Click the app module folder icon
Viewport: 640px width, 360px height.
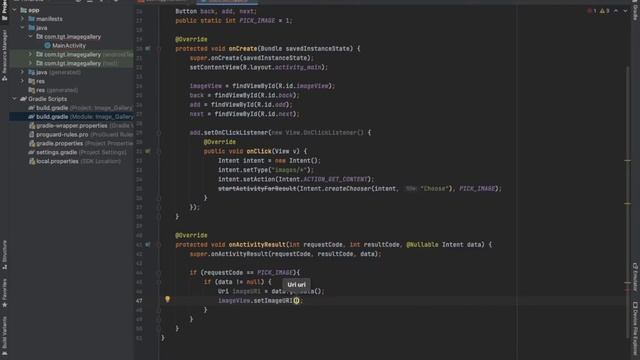[x=24, y=10]
